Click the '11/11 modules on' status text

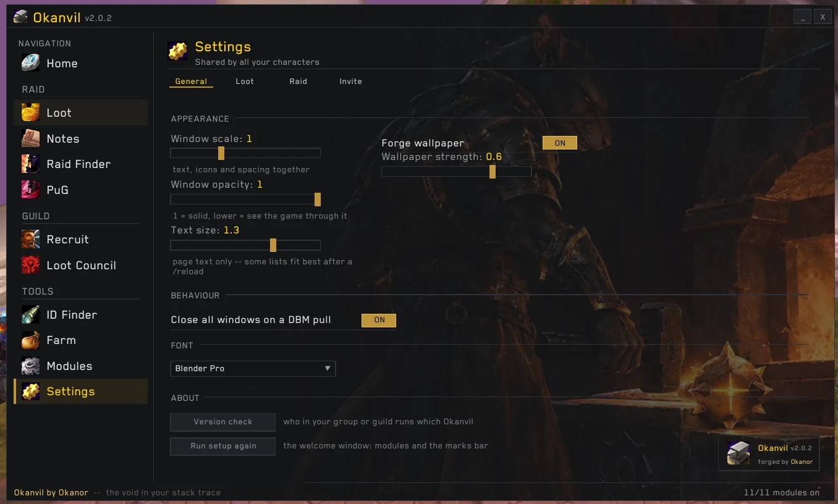(782, 492)
